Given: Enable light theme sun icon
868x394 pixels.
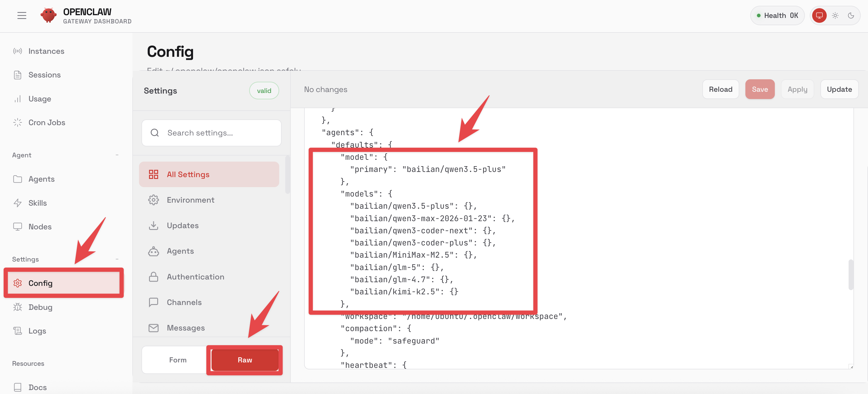Looking at the screenshot, I should click(835, 15).
